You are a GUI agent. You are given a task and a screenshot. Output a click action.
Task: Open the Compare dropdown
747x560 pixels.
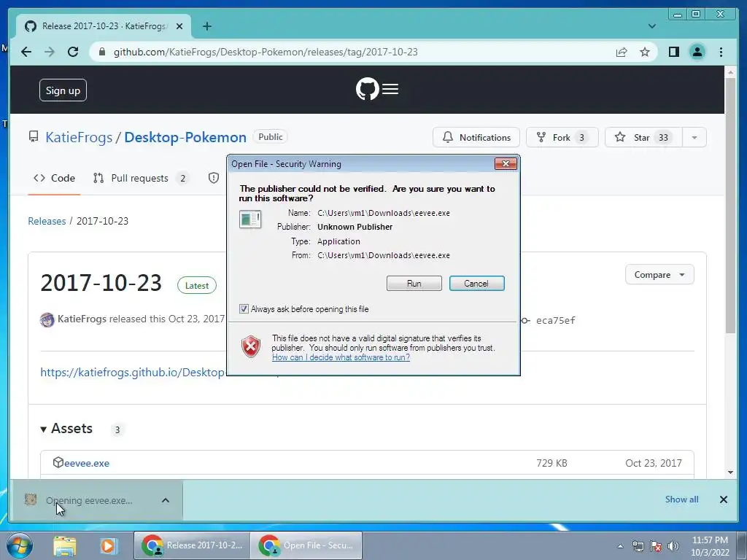click(659, 275)
